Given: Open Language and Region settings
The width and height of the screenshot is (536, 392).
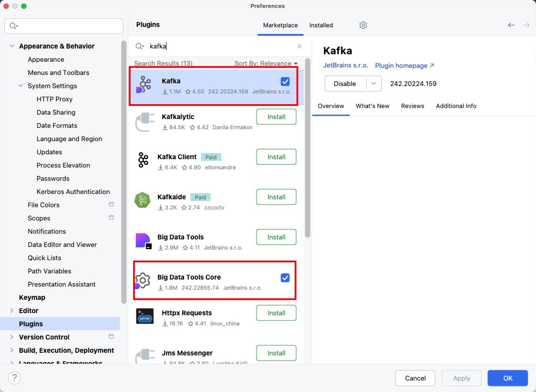Looking at the screenshot, I should coord(69,138).
